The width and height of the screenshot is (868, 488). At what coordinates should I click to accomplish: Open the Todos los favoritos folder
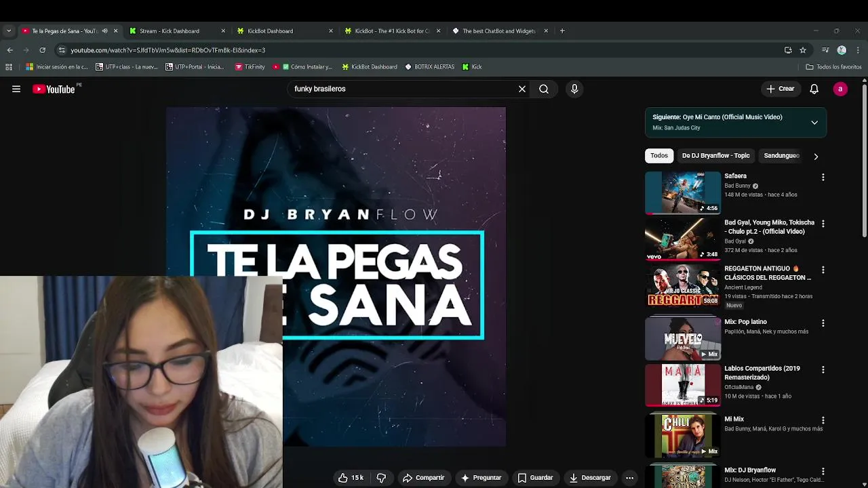pos(833,66)
